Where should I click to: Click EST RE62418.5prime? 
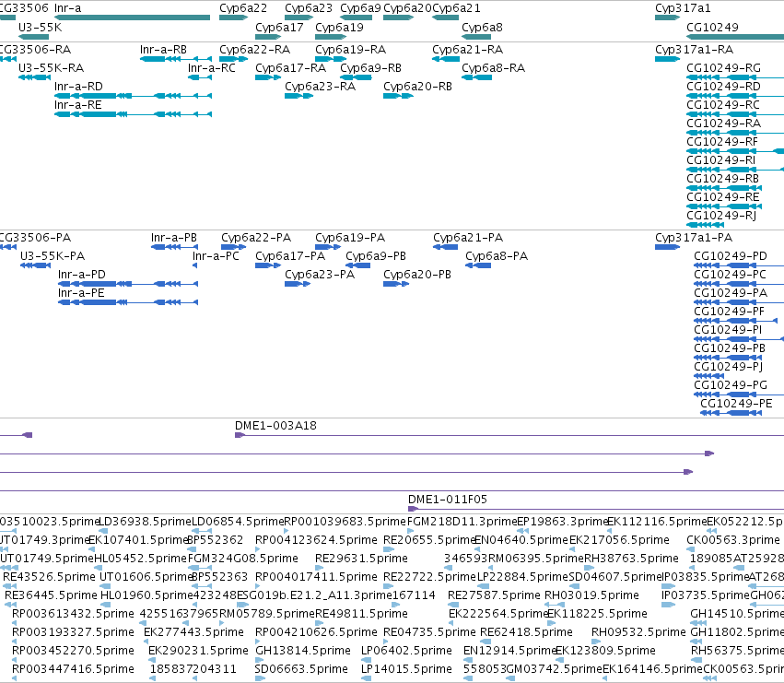(x=486, y=642)
